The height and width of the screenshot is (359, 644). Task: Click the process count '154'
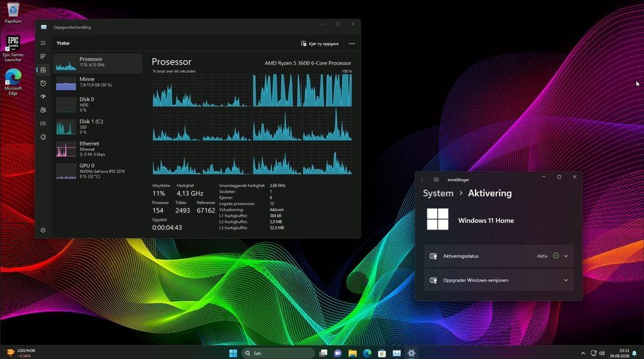tap(158, 210)
